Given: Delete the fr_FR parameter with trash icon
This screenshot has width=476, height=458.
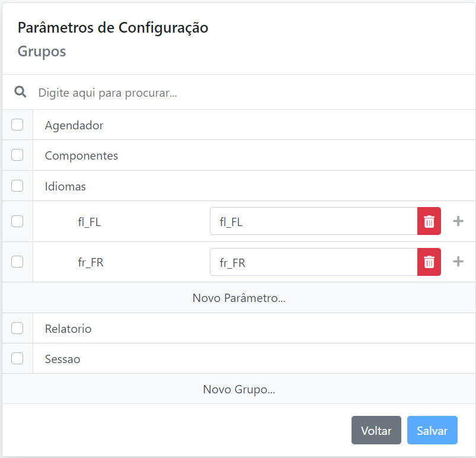Looking at the screenshot, I should [429, 262].
